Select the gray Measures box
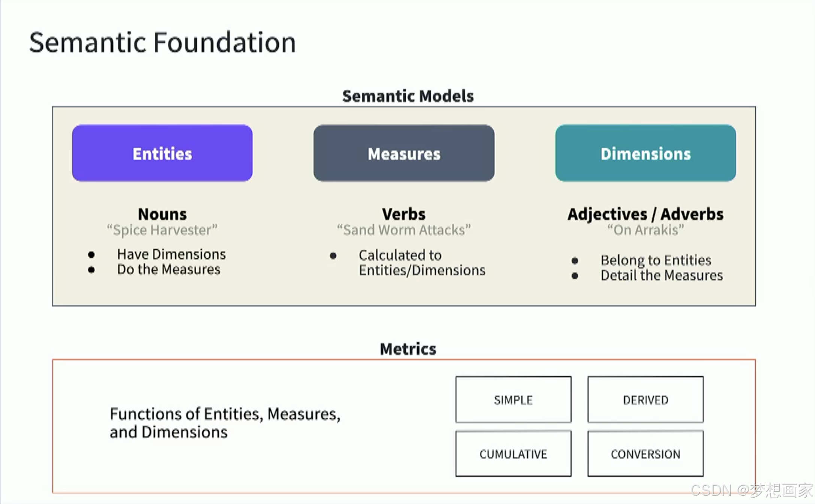The width and height of the screenshot is (815, 504). tap(404, 153)
